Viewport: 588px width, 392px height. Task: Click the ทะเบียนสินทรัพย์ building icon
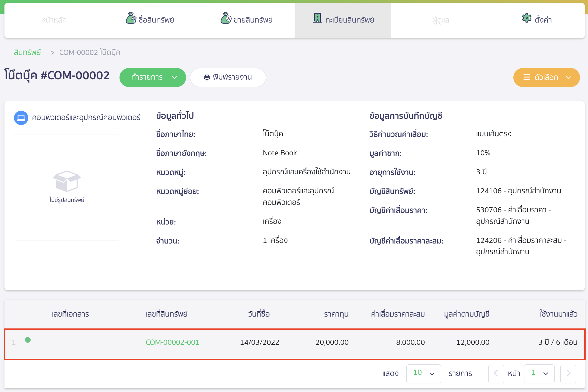tap(317, 18)
